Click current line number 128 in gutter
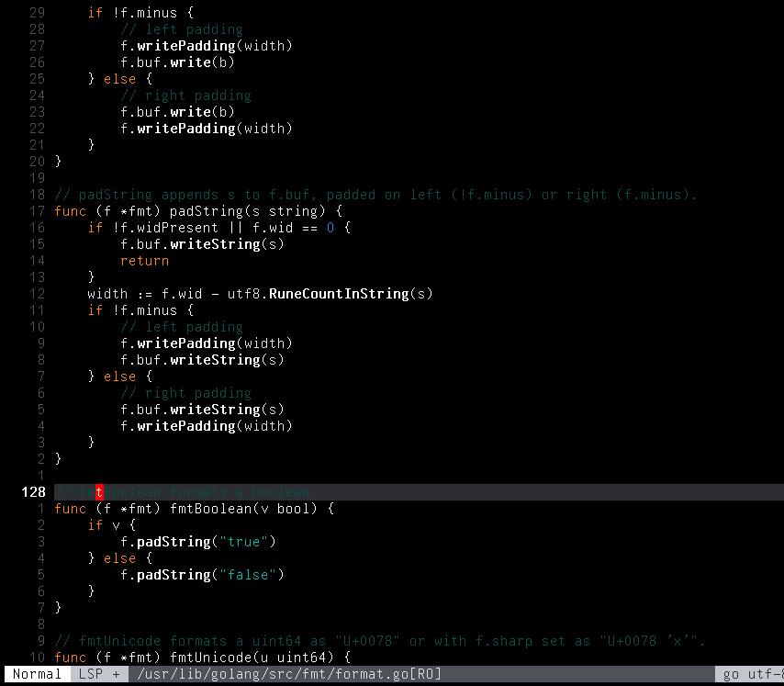784x686 pixels. tap(33, 492)
